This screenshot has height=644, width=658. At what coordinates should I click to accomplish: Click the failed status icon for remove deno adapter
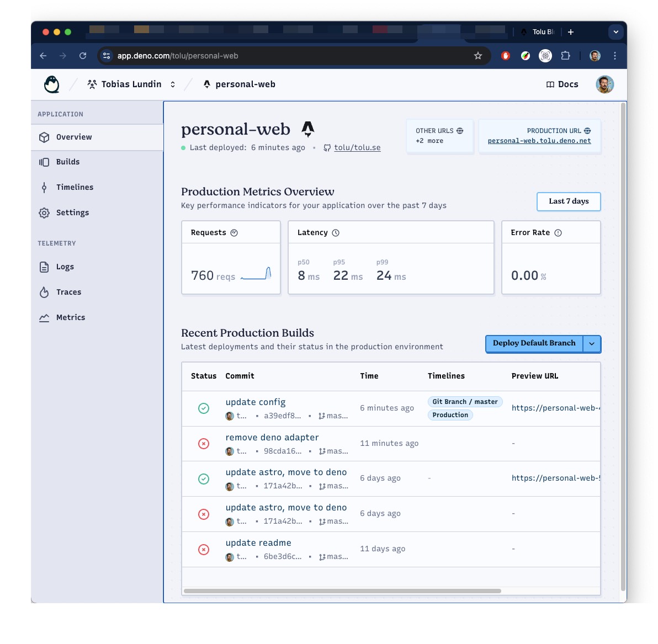(x=204, y=444)
